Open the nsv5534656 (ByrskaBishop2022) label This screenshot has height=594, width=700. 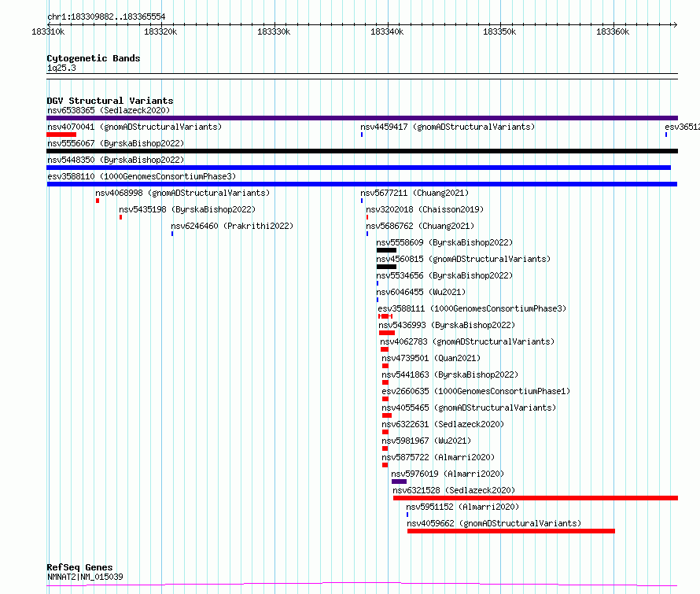tap(444, 275)
